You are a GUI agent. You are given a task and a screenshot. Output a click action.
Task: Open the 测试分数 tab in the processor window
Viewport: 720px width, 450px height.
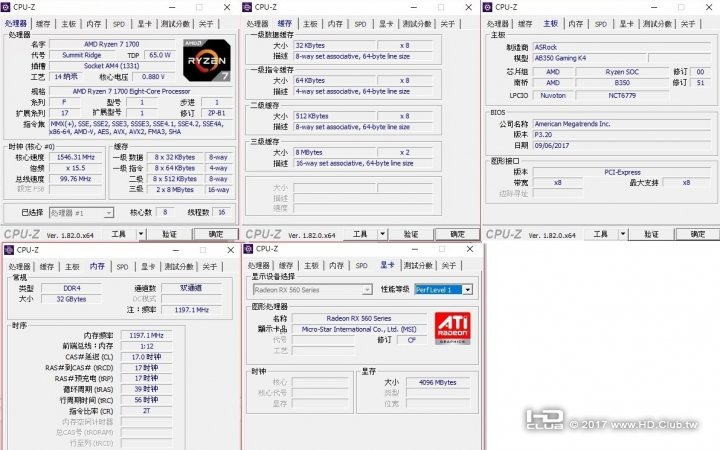(x=175, y=24)
